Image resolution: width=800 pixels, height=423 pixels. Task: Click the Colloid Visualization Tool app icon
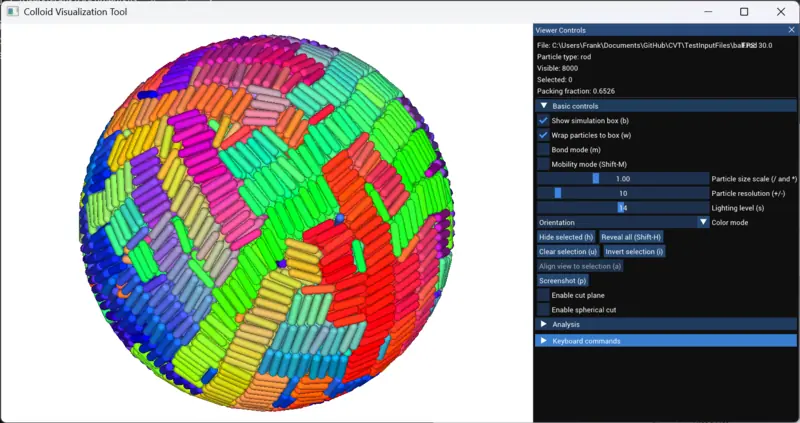pos(14,12)
